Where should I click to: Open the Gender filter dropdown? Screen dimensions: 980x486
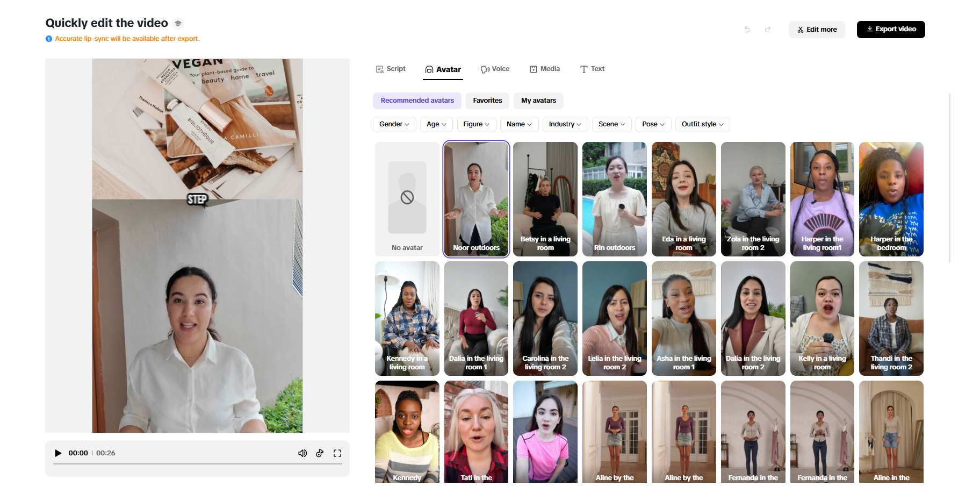(394, 124)
